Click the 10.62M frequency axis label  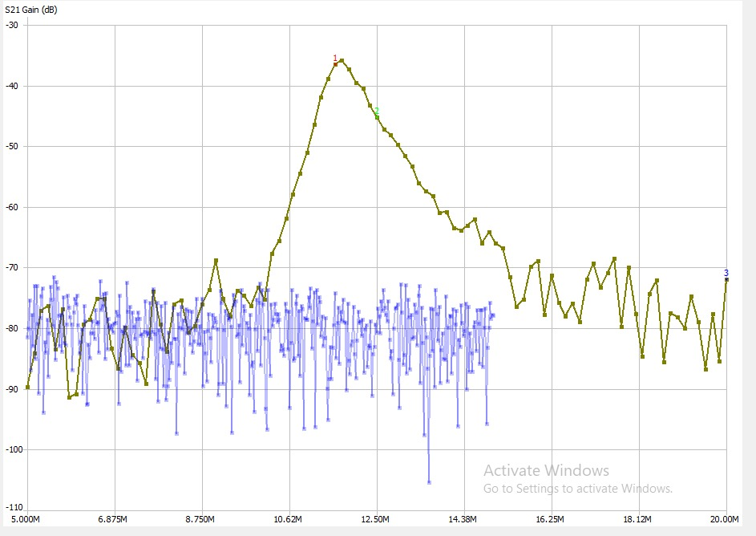tap(289, 518)
